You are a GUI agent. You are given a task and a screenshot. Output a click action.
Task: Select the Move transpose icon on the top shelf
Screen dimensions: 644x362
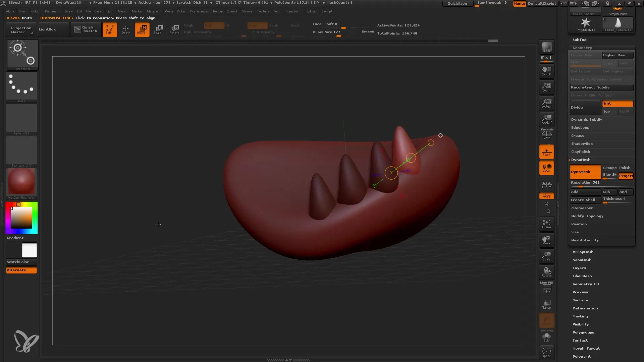tap(142, 29)
